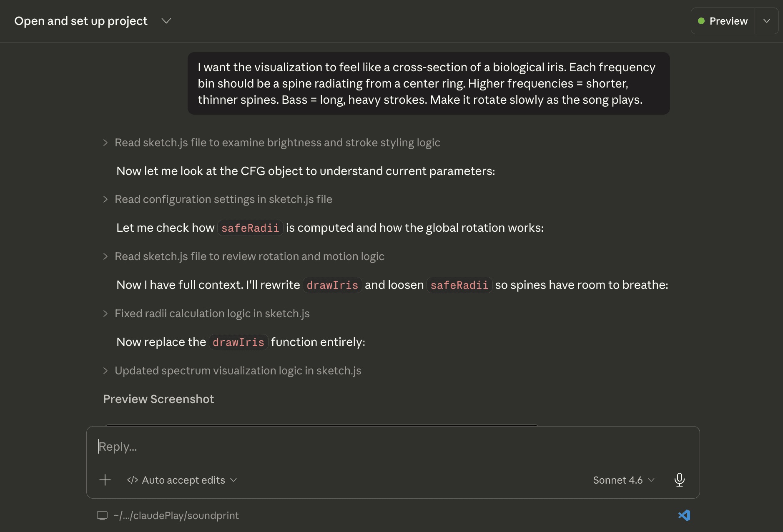Click the computer monitor icon beside path
This screenshot has width=783, height=532.
pyautogui.click(x=102, y=516)
